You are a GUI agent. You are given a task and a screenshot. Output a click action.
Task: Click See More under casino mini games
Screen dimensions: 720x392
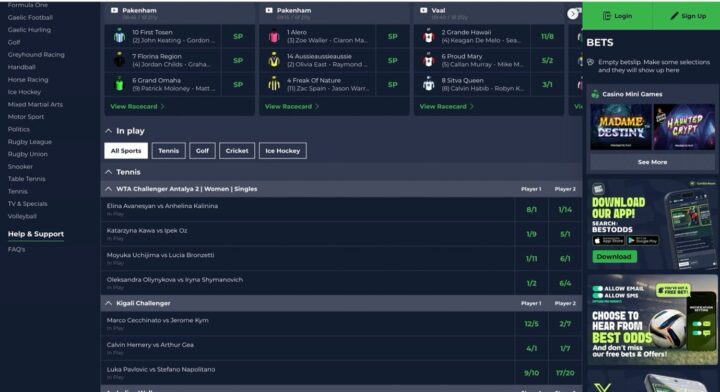pyautogui.click(x=652, y=162)
